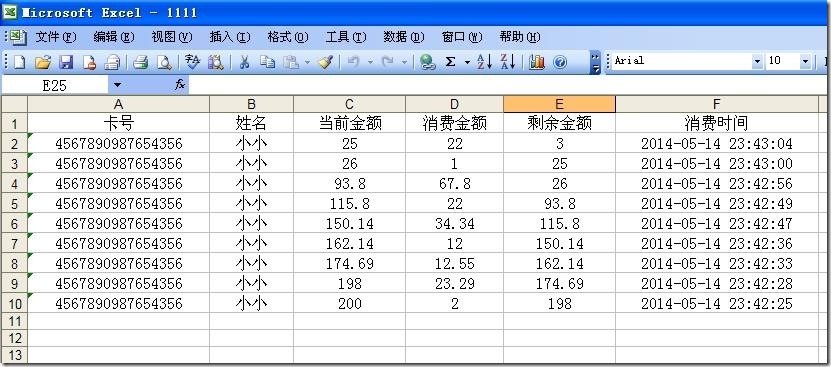Open the font size 10 dropdown

[806, 62]
